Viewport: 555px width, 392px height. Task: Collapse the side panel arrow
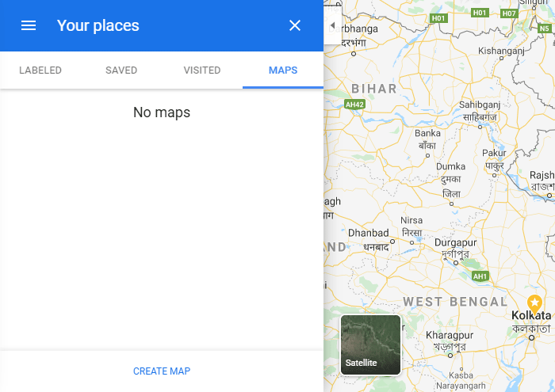332,25
